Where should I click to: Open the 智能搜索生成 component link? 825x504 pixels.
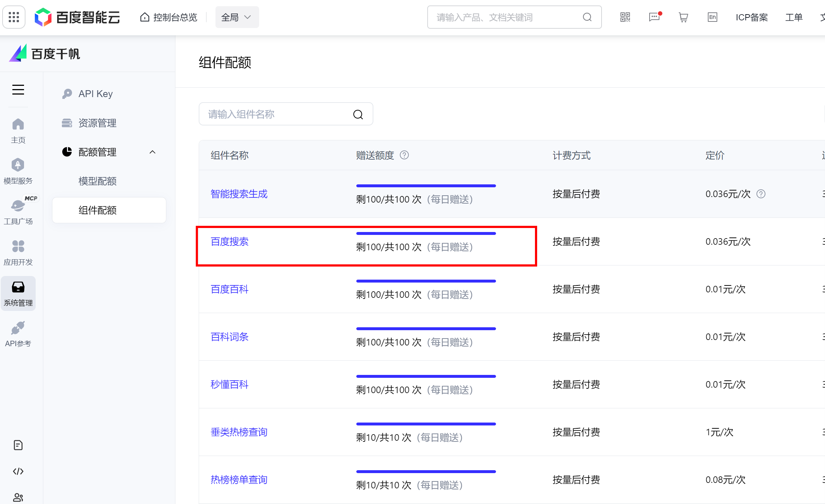coord(239,194)
